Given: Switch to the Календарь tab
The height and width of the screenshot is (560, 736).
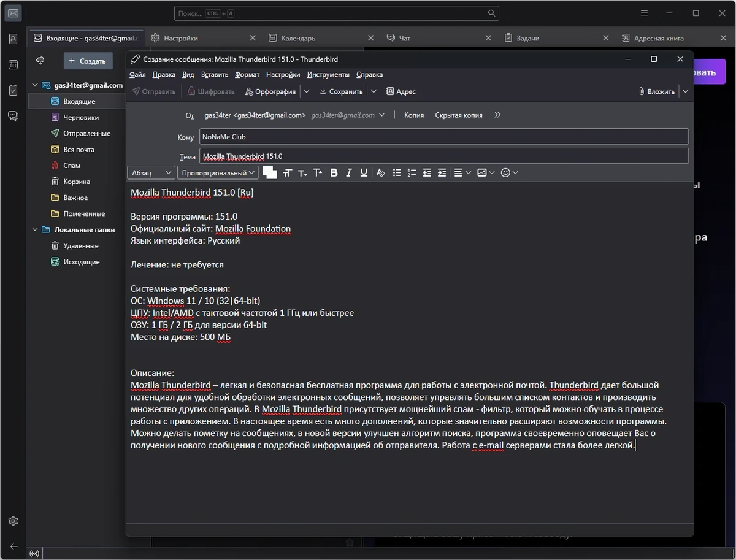Looking at the screenshot, I should point(321,38).
